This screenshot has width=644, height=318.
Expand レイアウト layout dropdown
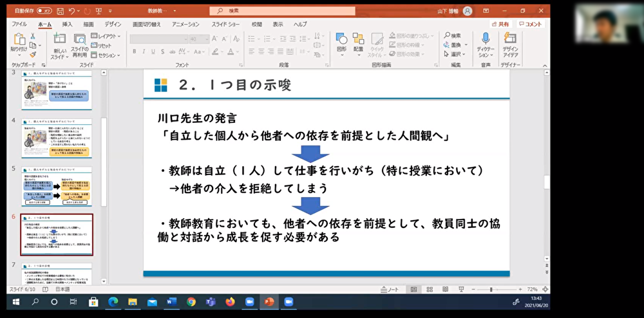[x=106, y=36]
